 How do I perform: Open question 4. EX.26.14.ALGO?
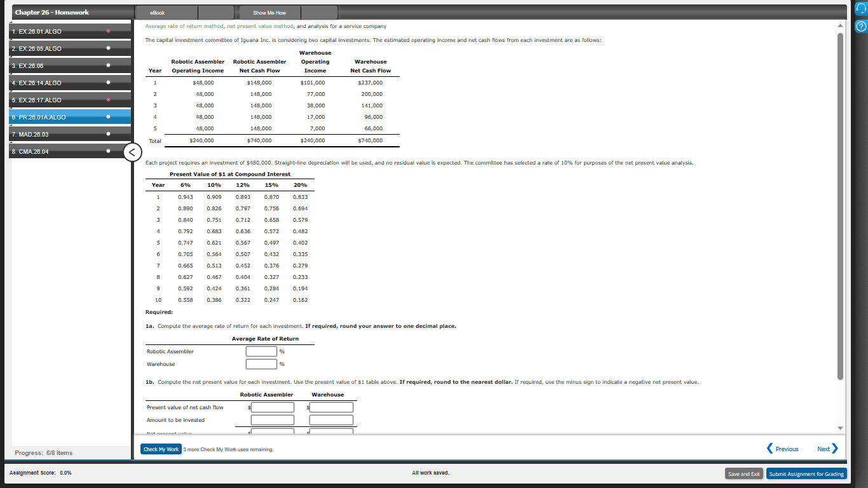[x=71, y=83]
